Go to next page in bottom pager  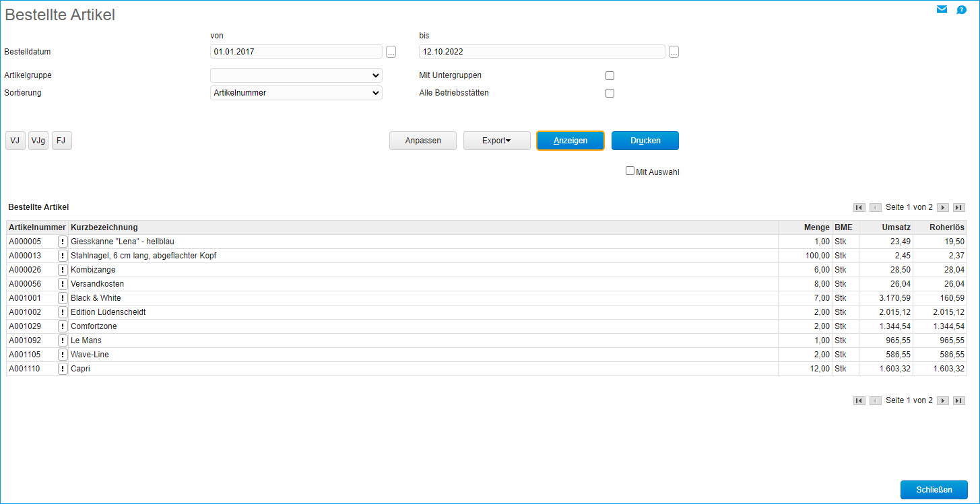943,400
